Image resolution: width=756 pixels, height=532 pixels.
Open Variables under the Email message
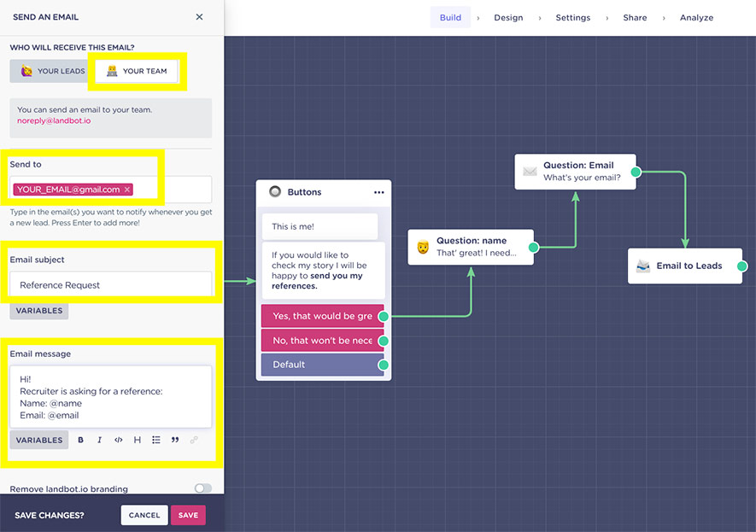point(39,440)
